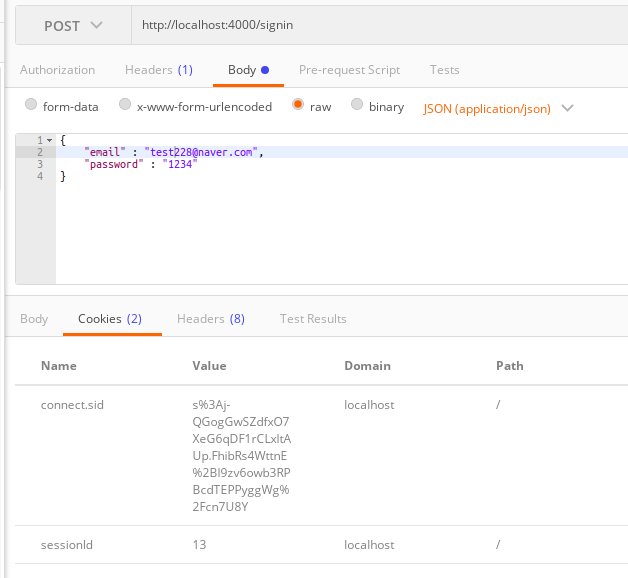
Task: Select the Cookies (2) response tab
Action: 110,319
